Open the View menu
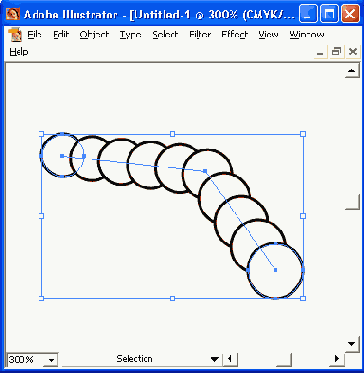 268,35
